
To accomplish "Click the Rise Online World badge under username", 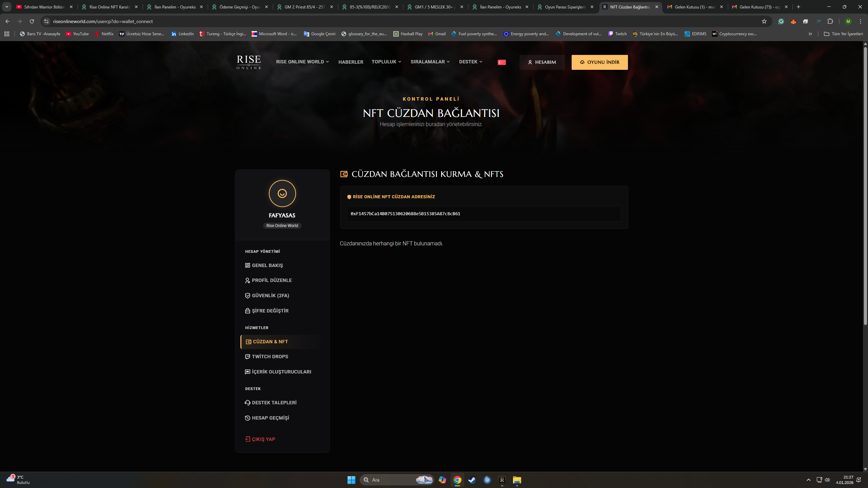I will [x=282, y=226].
